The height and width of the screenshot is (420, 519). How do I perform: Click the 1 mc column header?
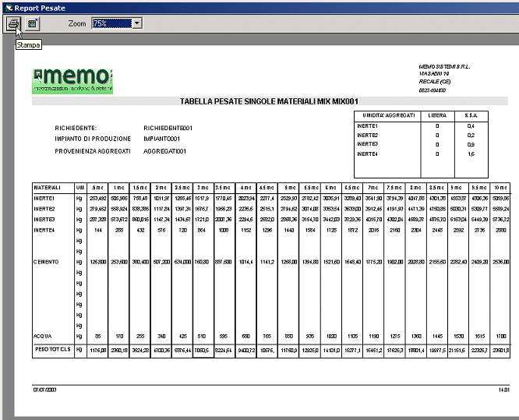click(x=118, y=188)
